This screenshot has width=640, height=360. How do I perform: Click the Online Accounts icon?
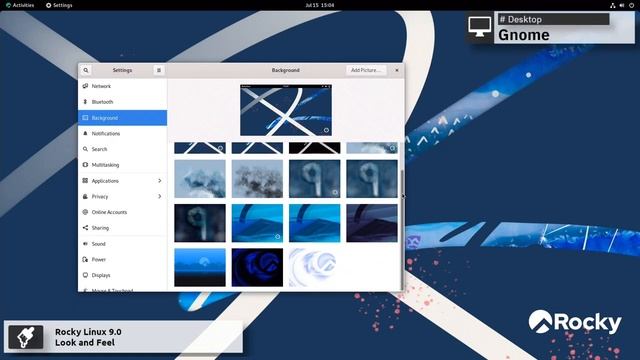85,212
